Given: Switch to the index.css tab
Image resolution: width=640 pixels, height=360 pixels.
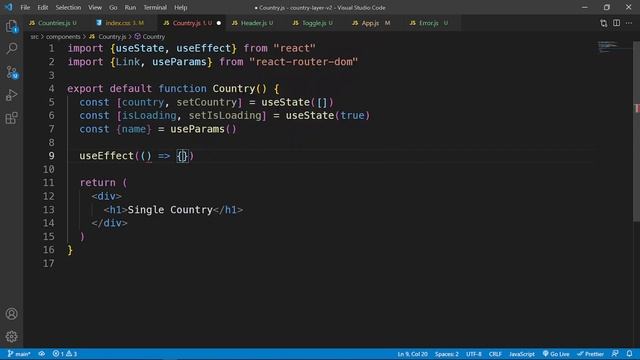Looking at the screenshot, I should click(x=124, y=23).
